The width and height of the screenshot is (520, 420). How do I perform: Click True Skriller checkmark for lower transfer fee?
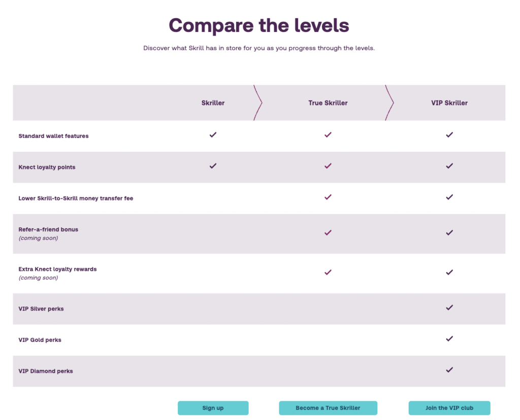[328, 197]
